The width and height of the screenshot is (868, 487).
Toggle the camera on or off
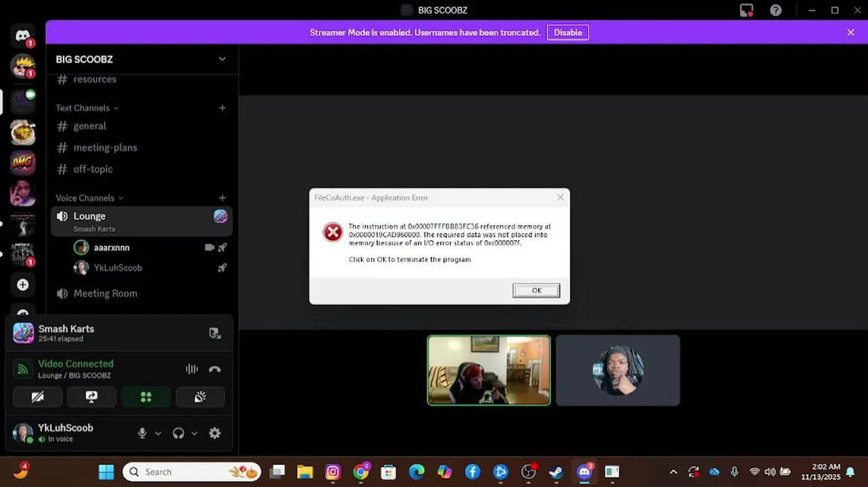pyautogui.click(x=38, y=397)
